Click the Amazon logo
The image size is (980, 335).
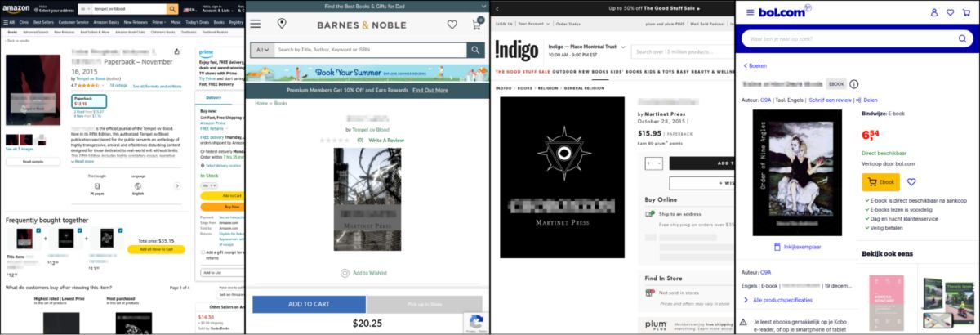(x=16, y=7)
